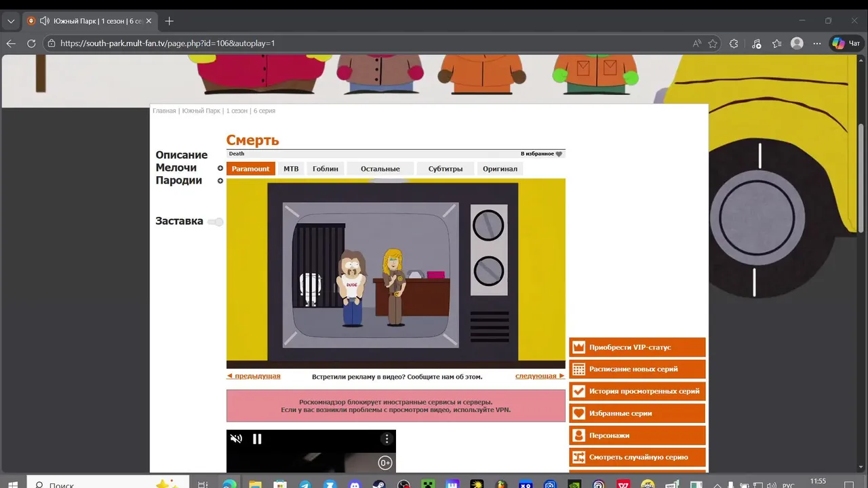Open Steam from the taskbar

click(x=378, y=484)
